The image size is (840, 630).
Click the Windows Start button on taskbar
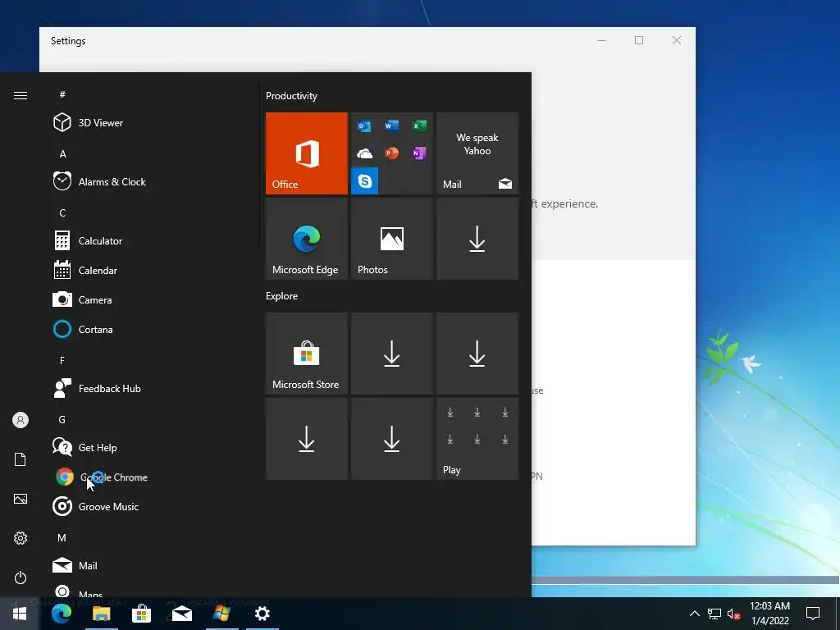20,614
